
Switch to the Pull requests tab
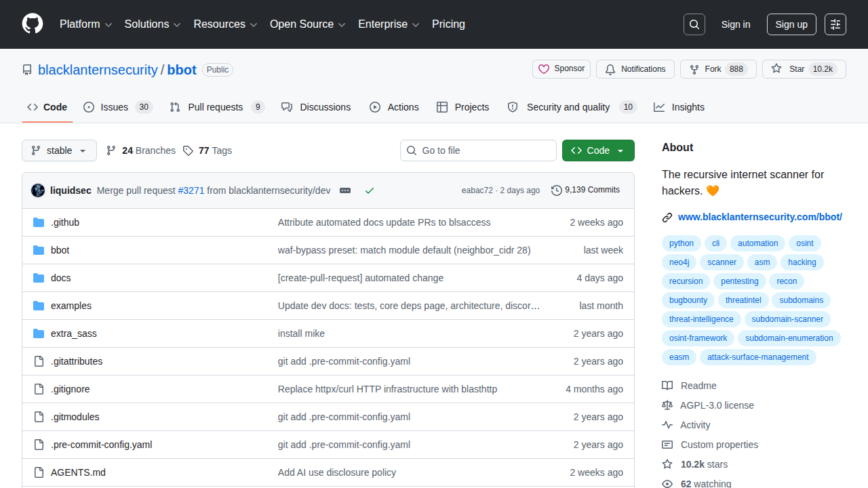tap(217, 107)
